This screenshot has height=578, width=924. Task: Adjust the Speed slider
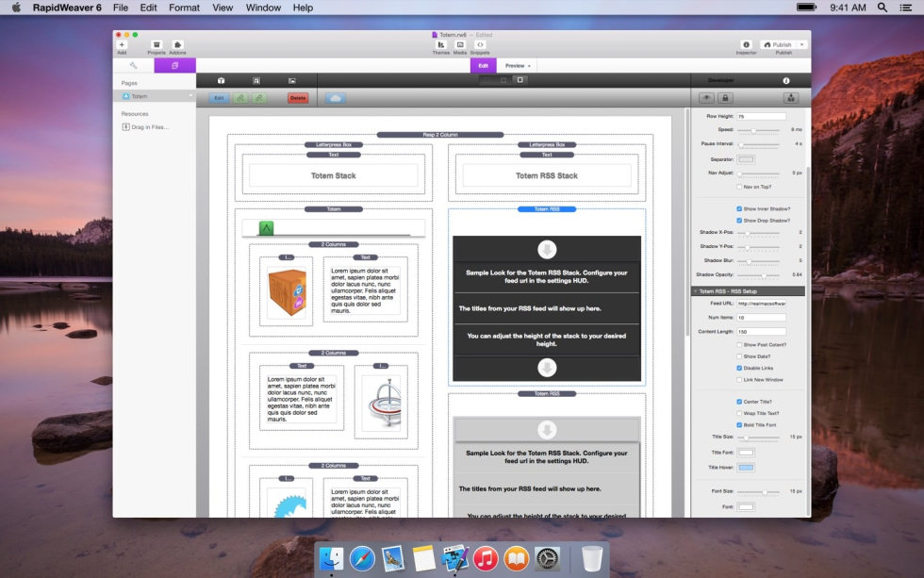(758, 129)
